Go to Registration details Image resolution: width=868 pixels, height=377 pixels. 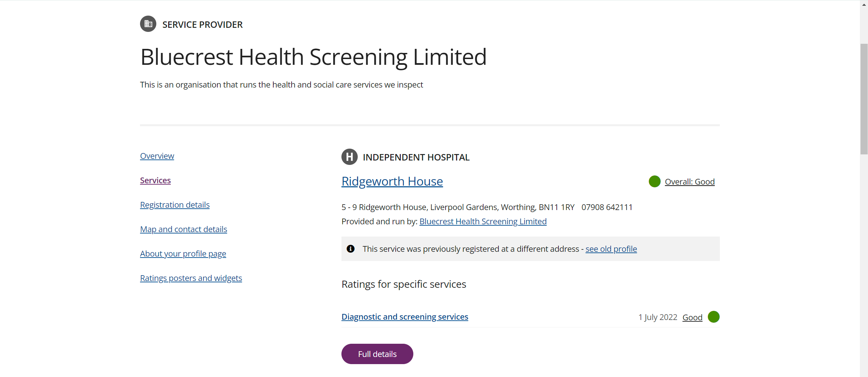coord(175,205)
